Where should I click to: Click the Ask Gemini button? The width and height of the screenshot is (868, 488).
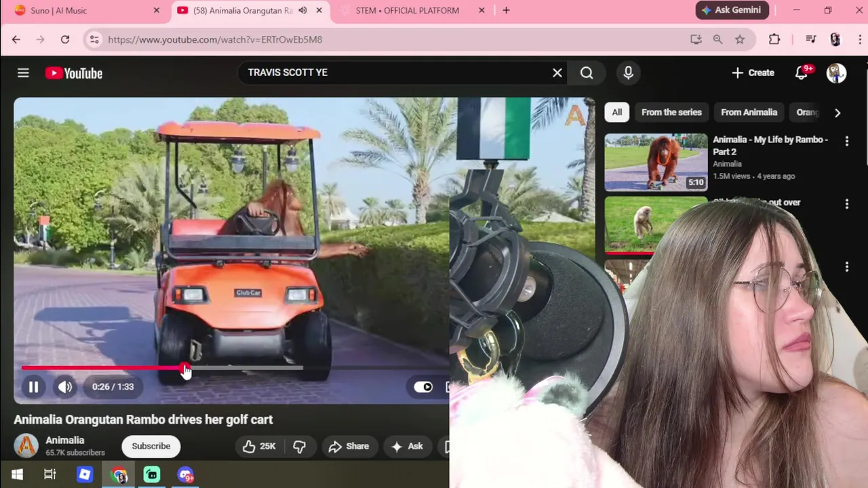click(x=732, y=10)
